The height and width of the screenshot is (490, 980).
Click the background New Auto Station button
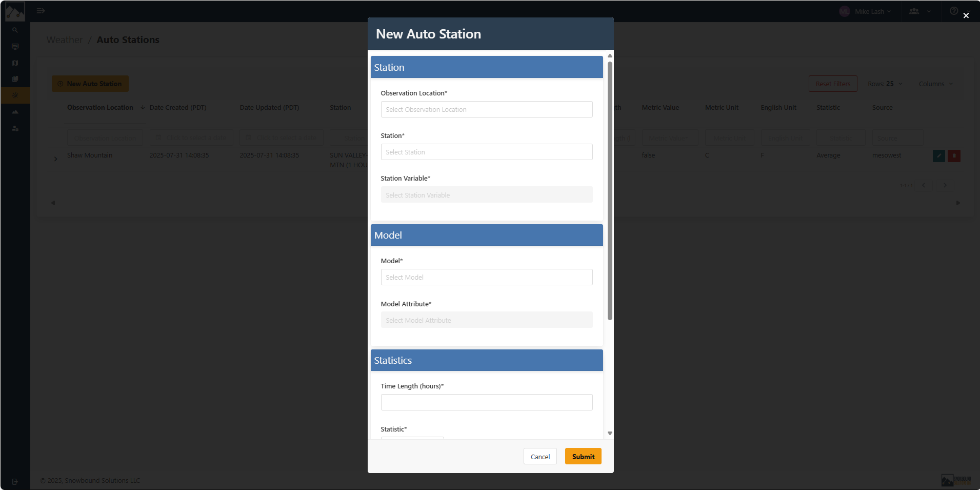[x=90, y=84]
